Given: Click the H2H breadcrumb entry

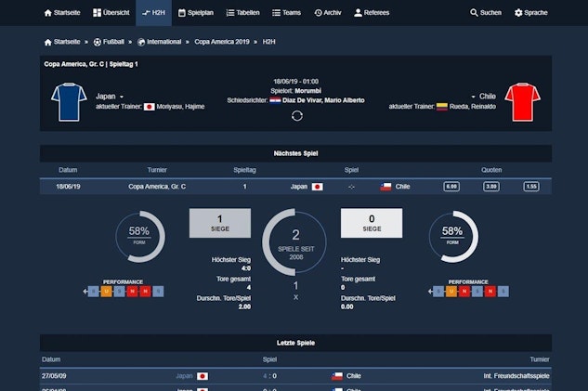Looking at the screenshot, I should coord(268,42).
